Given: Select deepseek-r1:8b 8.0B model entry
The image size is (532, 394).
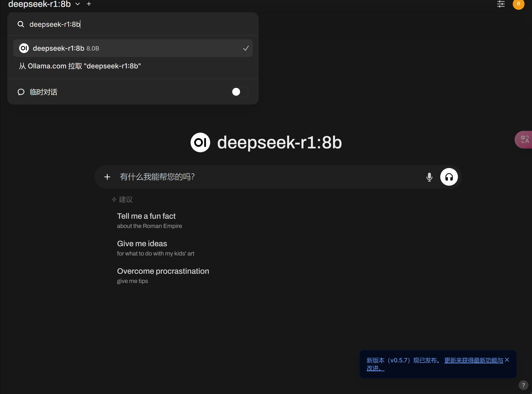Looking at the screenshot, I should pos(133,48).
